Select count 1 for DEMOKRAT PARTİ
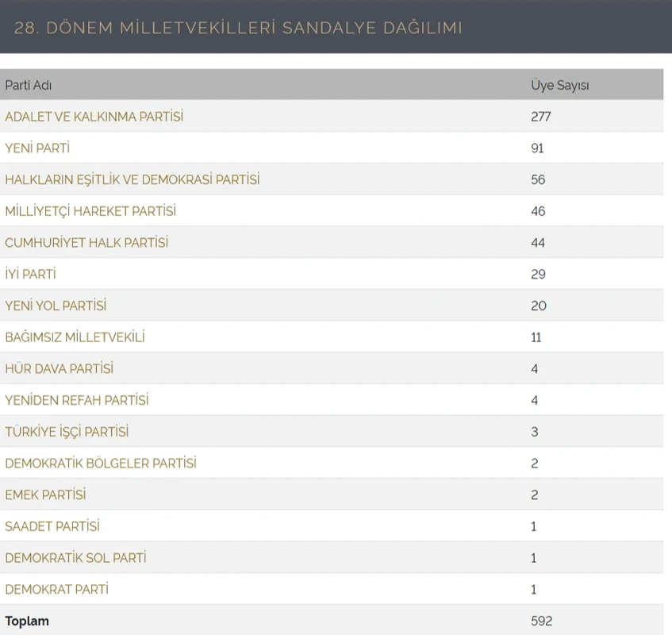Screen dimensions: 672x635 click(x=534, y=590)
